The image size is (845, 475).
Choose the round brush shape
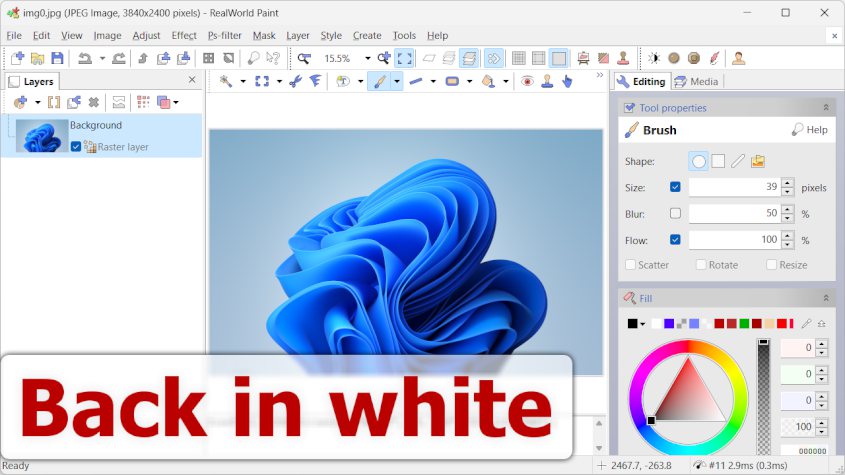click(x=698, y=161)
